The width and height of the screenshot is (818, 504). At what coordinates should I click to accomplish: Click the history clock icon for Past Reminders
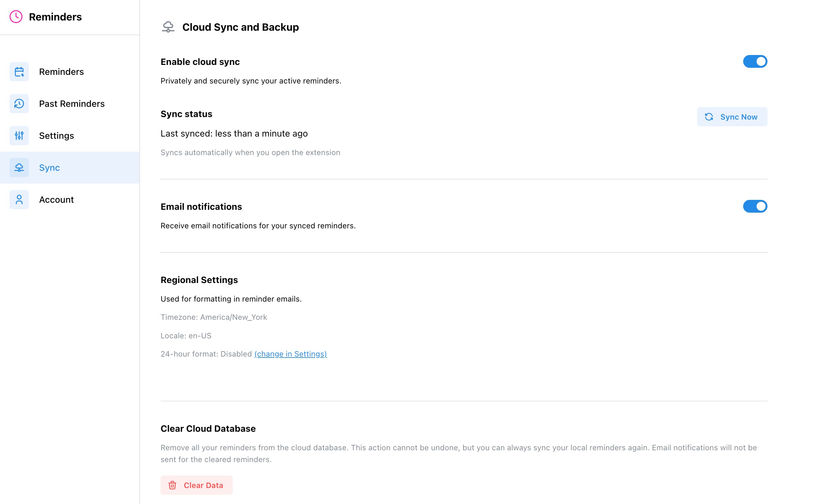[x=19, y=104]
